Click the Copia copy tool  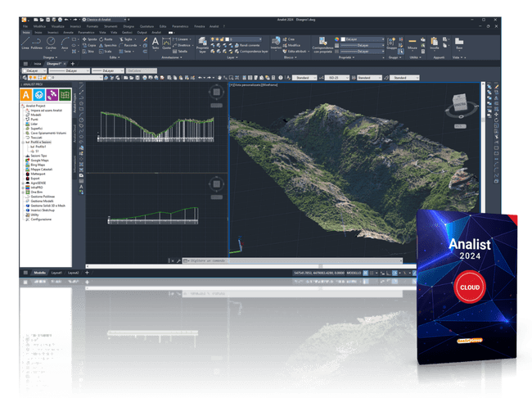point(89,45)
